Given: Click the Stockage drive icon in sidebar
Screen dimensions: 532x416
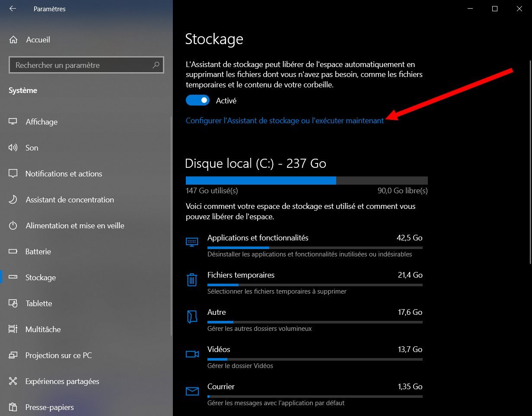Looking at the screenshot, I should click(13, 277).
